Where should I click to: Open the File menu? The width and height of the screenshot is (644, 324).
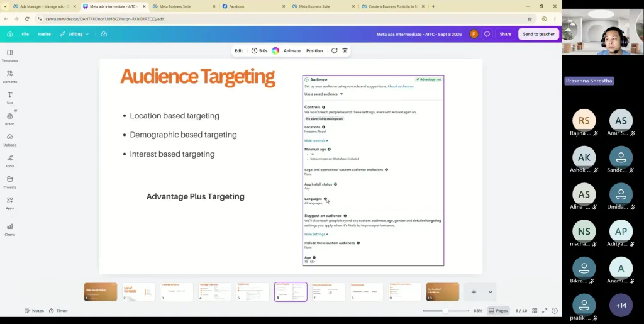click(25, 34)
